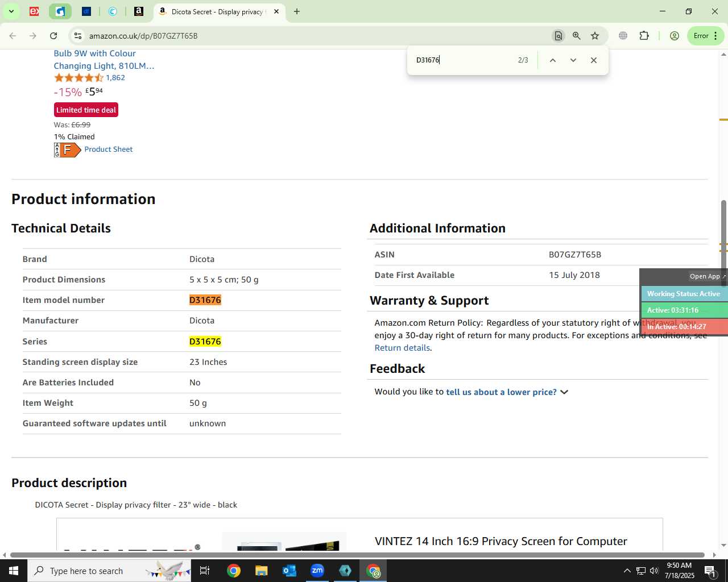Screen dimensions: 728x582
Task: Click the network icon in system tray
Action: click(640, 571)
